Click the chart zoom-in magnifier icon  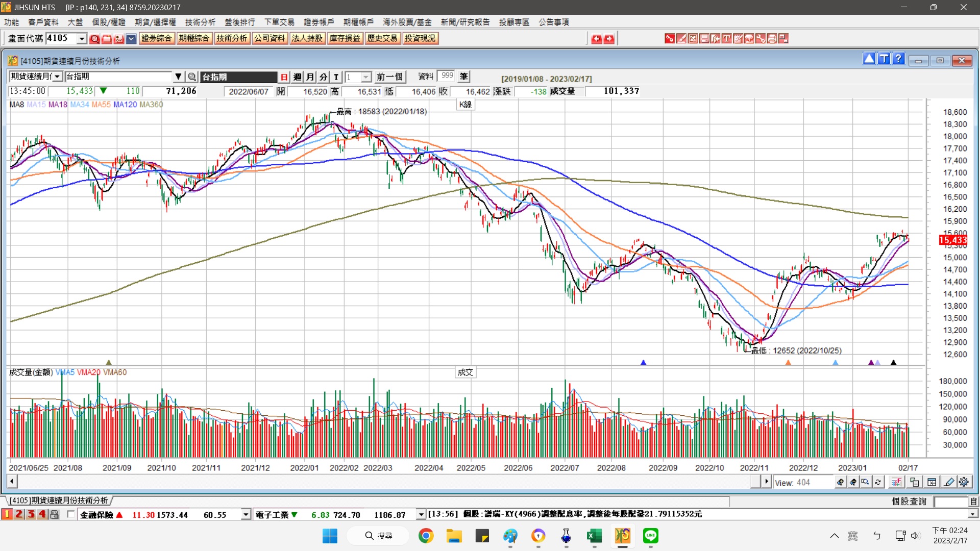click(x=840, y=482)
